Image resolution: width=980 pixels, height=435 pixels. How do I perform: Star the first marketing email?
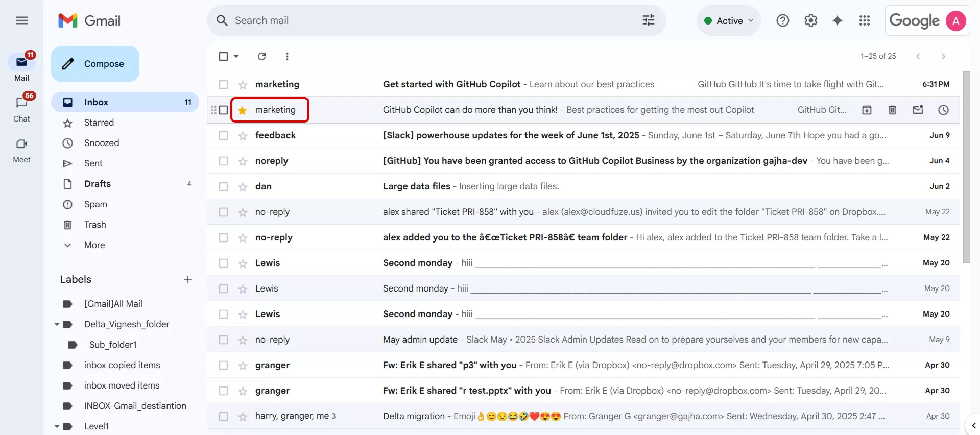[x=243, y=85]
